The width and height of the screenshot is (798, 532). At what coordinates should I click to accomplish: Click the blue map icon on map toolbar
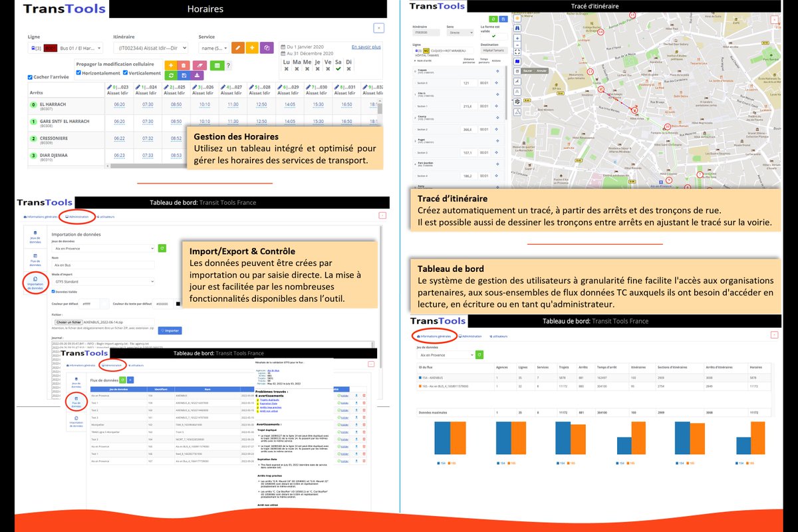(517, 61)
